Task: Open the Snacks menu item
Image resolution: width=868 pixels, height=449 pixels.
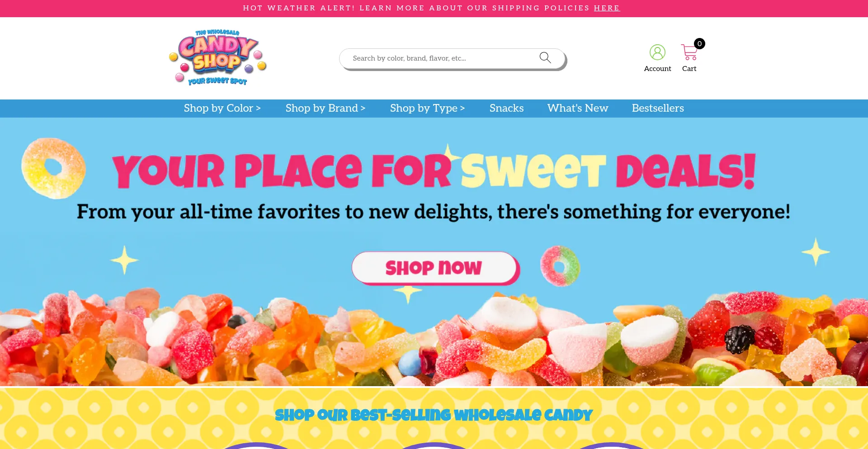Action: tap(506, 108)
